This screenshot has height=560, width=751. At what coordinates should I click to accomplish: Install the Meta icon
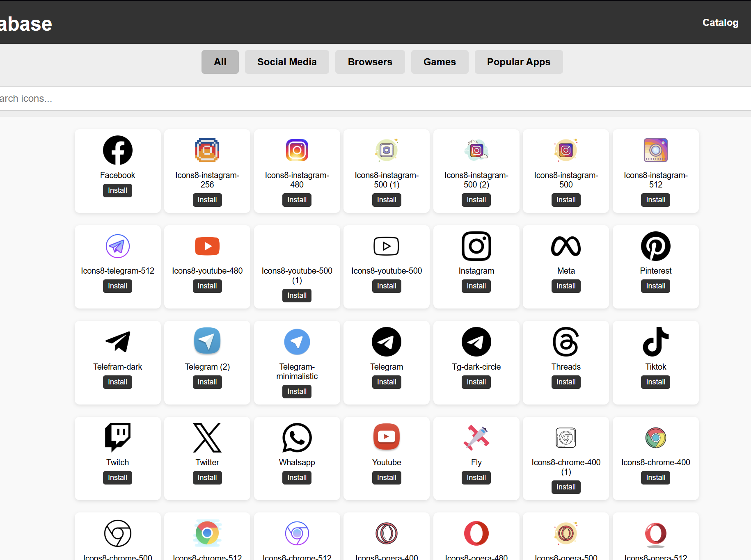[566, 286]
